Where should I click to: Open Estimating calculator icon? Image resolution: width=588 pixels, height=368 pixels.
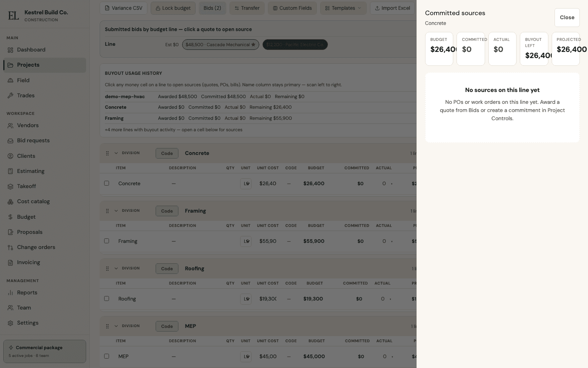click(x=11, y=171)
